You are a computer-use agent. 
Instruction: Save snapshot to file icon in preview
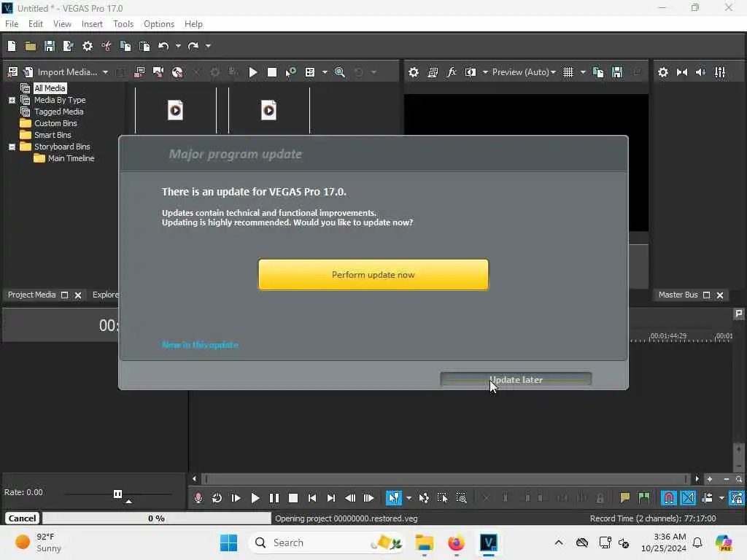click(617, 72)
